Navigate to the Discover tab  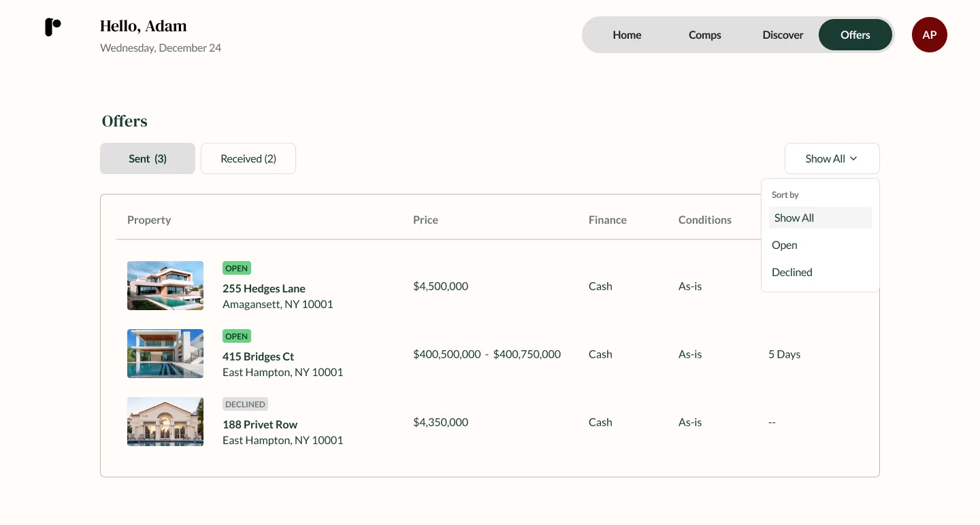coord(783,35)
